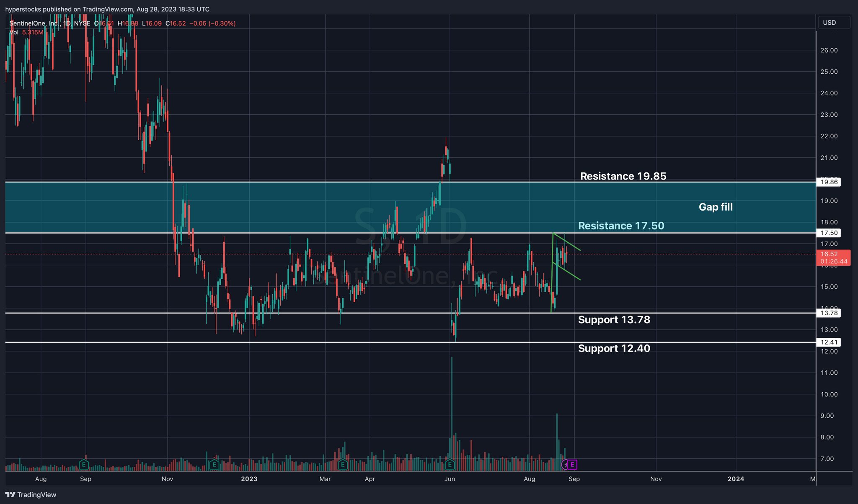This screenshot has width=858, height=504.
Task: Click the 12.41 price axis label
Action: (x=829, y=342)
